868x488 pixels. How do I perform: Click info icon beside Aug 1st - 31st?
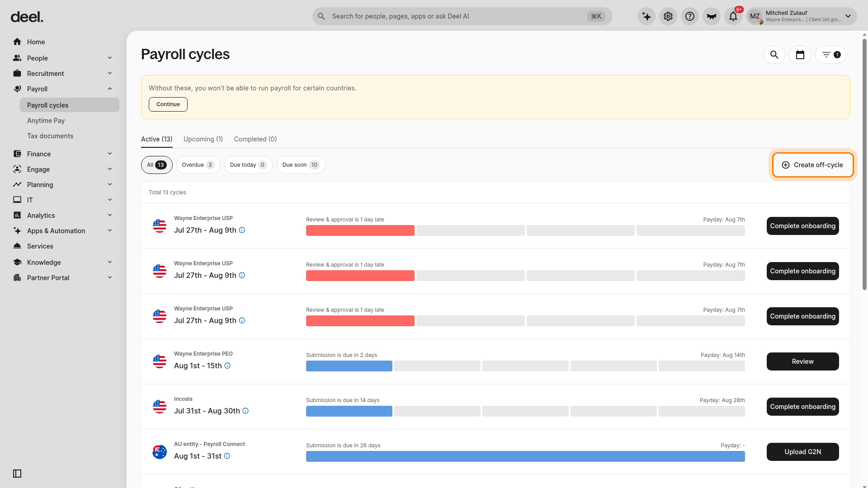point(227,456)
